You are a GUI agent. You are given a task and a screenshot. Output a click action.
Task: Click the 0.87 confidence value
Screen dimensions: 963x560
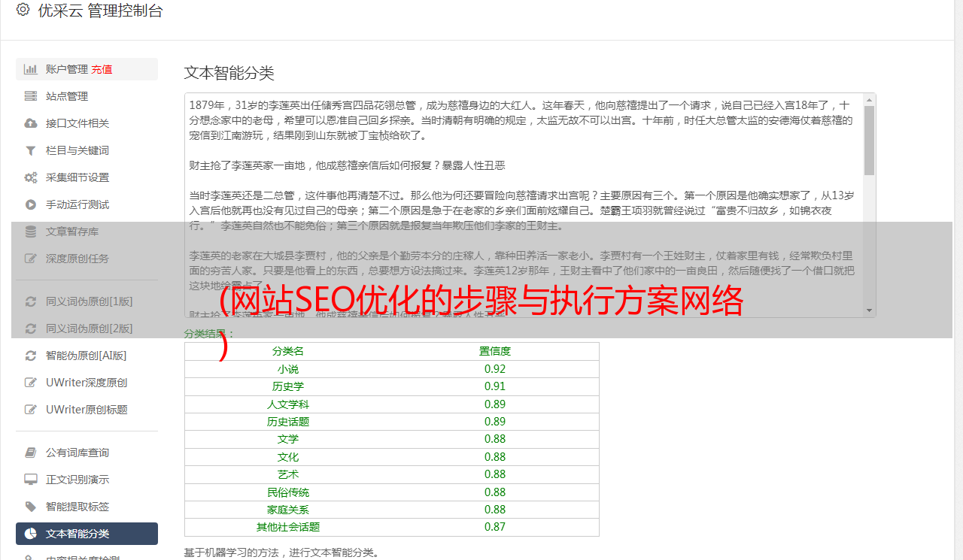pos(495,527)
